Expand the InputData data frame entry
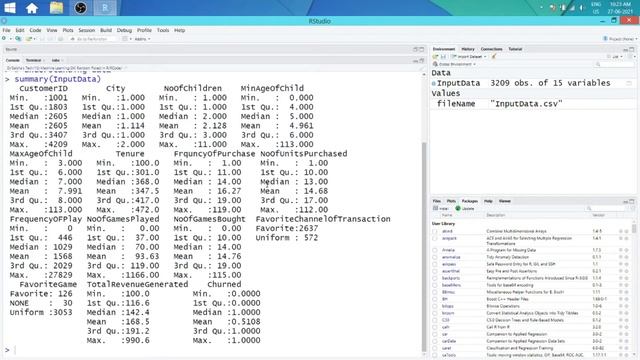The height and width of the screenshot is (360, 640). pos(433,83)
